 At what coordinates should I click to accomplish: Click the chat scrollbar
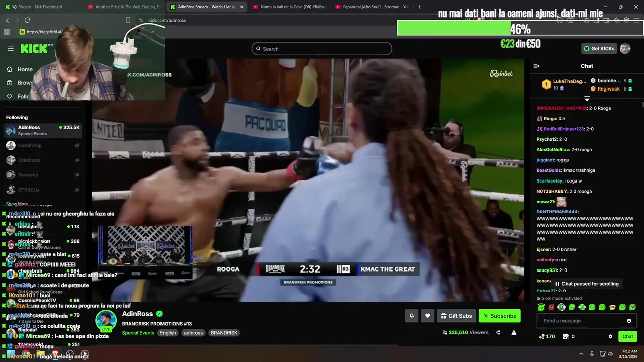(642, 104)
